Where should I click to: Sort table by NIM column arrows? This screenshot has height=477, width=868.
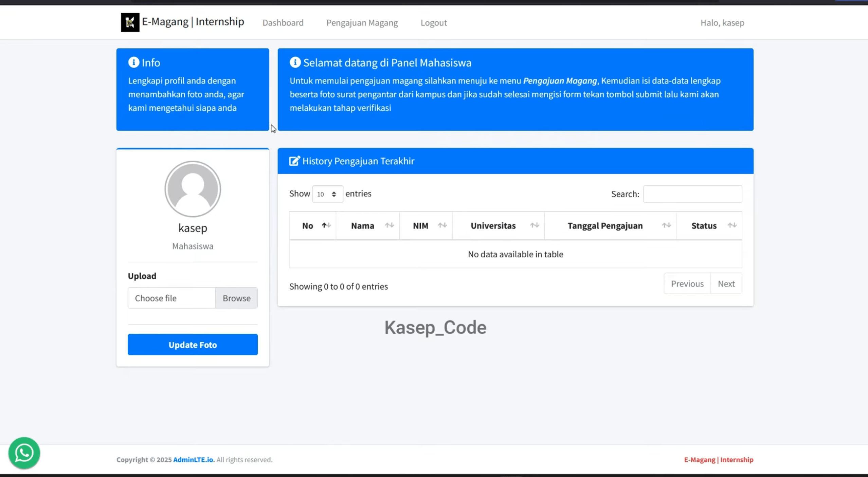tap(442, 225)
